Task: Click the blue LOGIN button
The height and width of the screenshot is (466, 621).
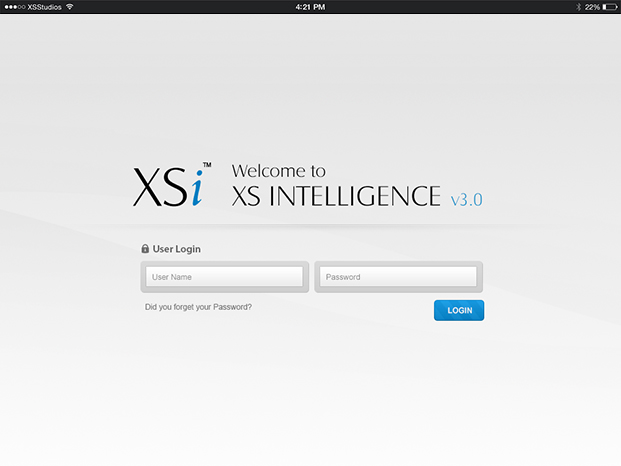Action: 459,310
